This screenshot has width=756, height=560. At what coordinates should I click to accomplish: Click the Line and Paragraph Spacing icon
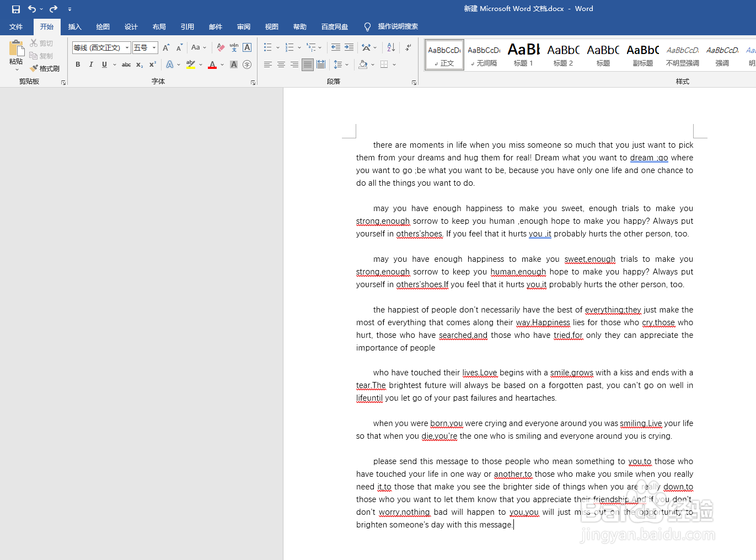coord(338,64)
